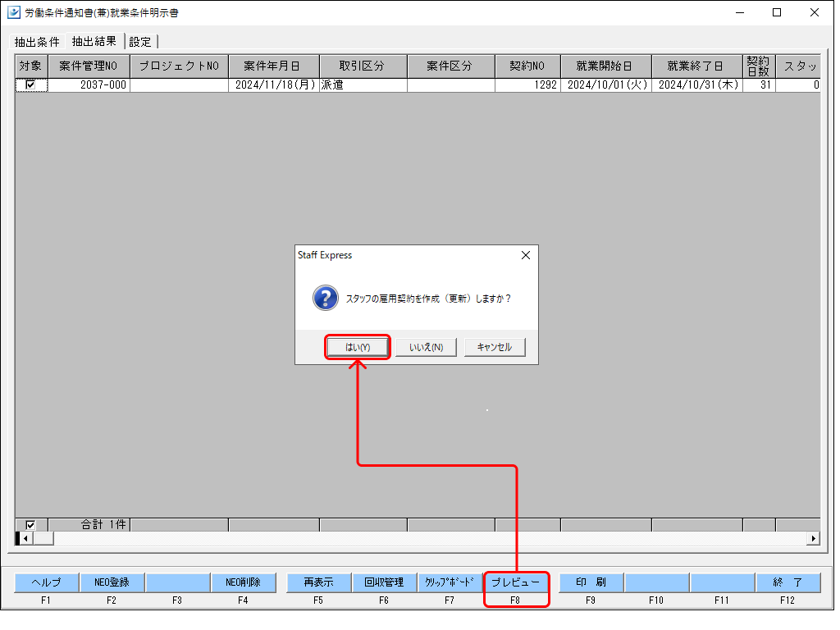This screenshot has height=630, width=840.
Task: Click the 終了 F12 button
Action: pos(787,582)
